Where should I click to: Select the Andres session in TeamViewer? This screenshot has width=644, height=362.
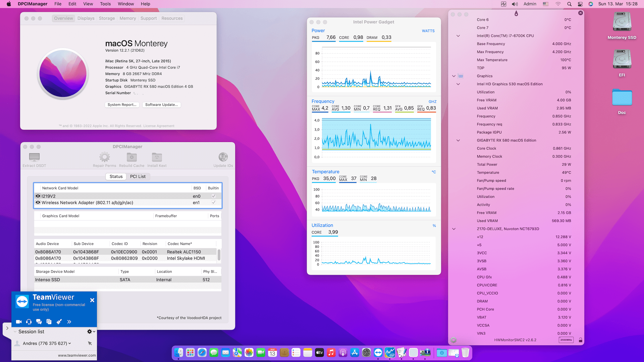45,343
